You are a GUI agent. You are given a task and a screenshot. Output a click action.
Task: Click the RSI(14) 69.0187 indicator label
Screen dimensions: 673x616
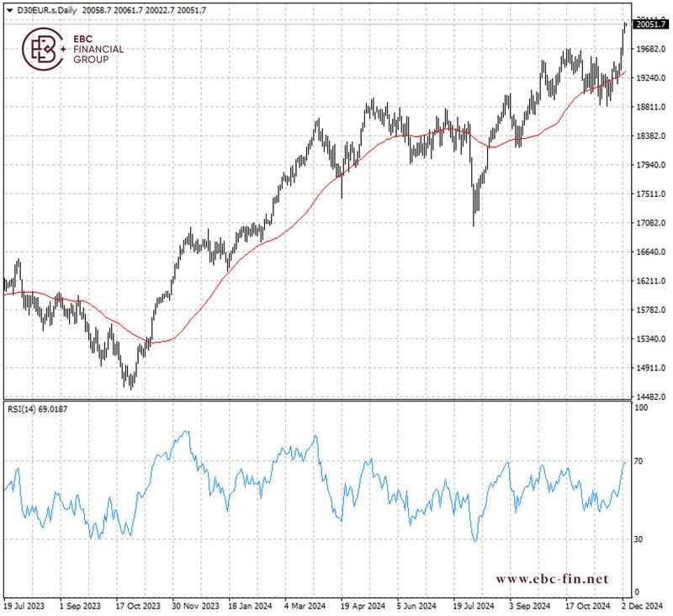coord(36,410)
